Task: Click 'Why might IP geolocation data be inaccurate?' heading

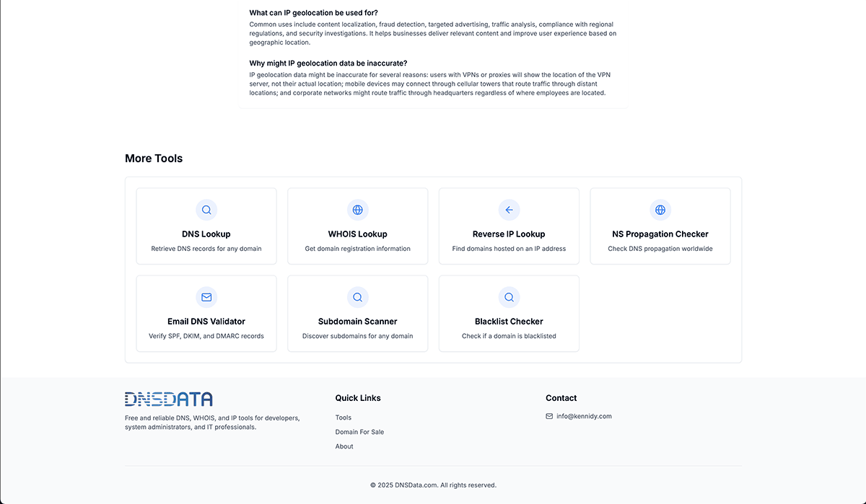Action: pyautogui.click(x=328, y=63)
